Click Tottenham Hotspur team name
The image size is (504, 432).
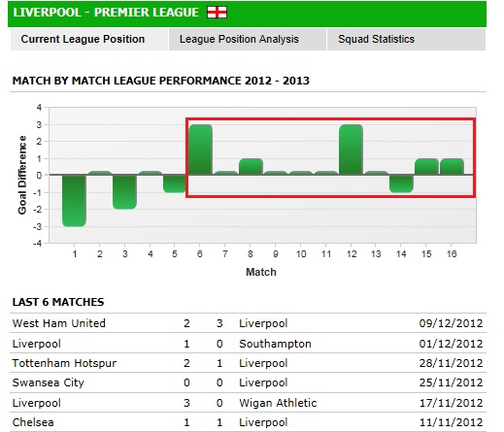click(64, 363)
